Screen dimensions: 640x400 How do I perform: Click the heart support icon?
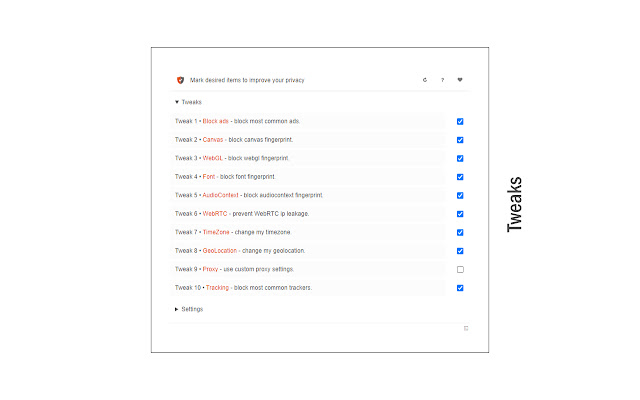click(460, 80)
